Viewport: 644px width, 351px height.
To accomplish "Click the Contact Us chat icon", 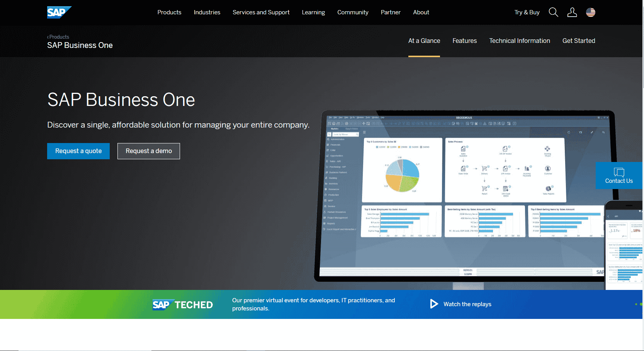I will click(619, 172).
